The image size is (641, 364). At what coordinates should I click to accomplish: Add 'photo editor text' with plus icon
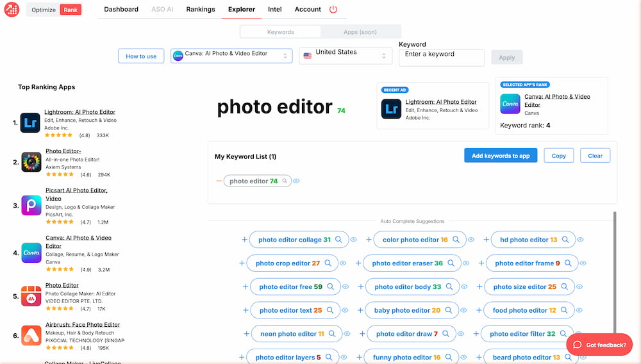pos(246,310)
